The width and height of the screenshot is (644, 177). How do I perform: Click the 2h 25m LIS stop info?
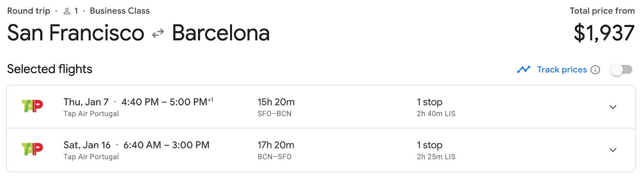[436, 157]
